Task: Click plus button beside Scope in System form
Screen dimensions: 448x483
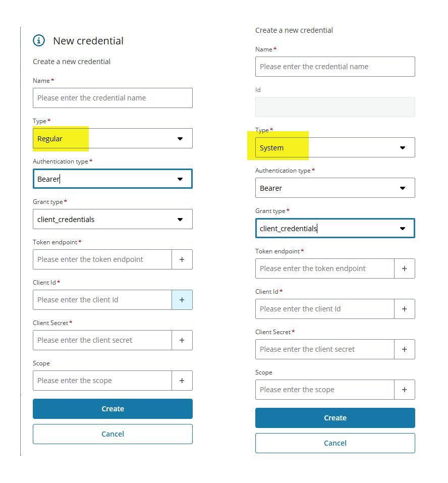Action: 405,390
